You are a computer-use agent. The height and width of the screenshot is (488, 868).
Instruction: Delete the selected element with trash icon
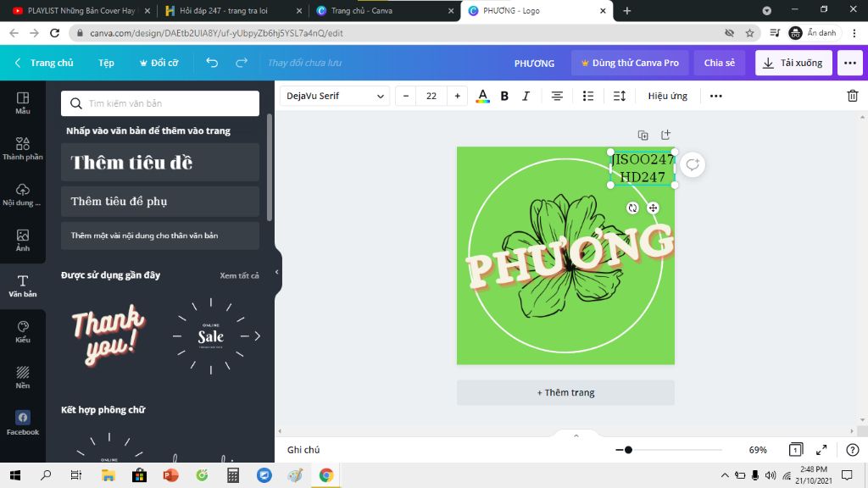tap(853, 96)
